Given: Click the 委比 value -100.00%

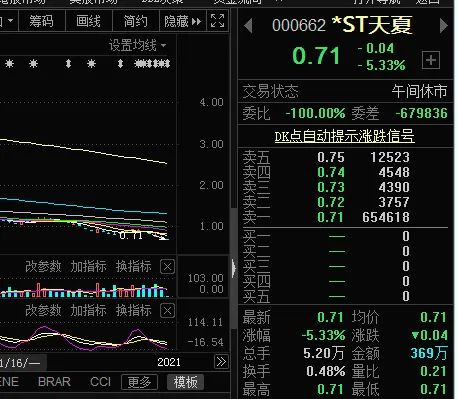Looking at the screenshot, I should 315,113.
